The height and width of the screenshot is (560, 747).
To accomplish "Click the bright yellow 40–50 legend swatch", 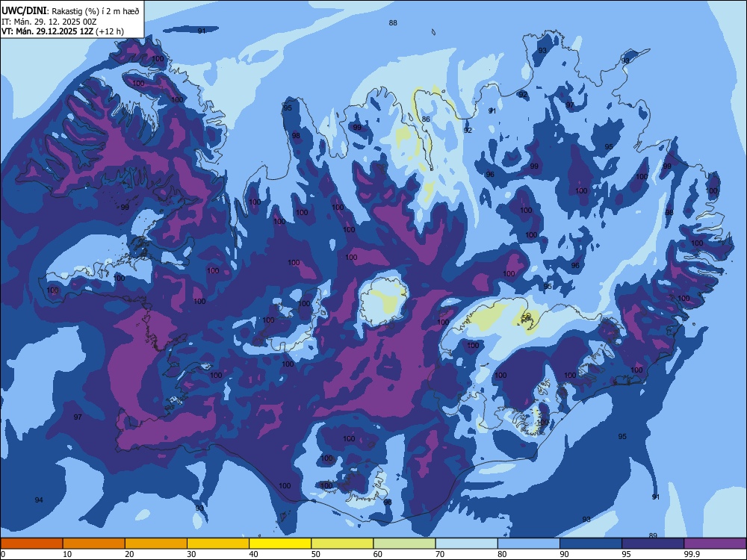I will click(x=280, y=544).
